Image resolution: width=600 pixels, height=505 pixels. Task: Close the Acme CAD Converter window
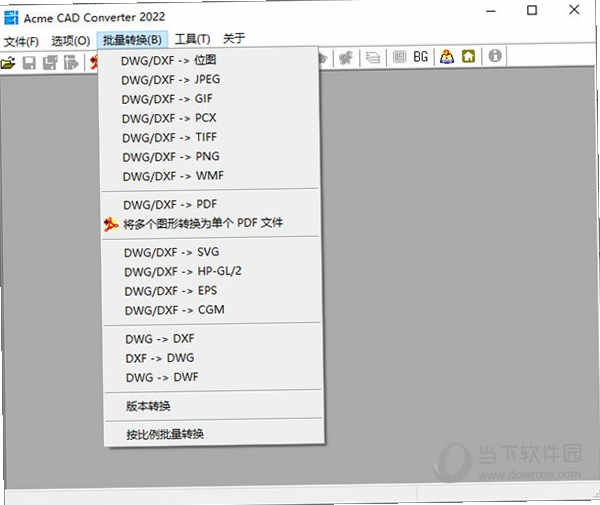click(574, 10)
